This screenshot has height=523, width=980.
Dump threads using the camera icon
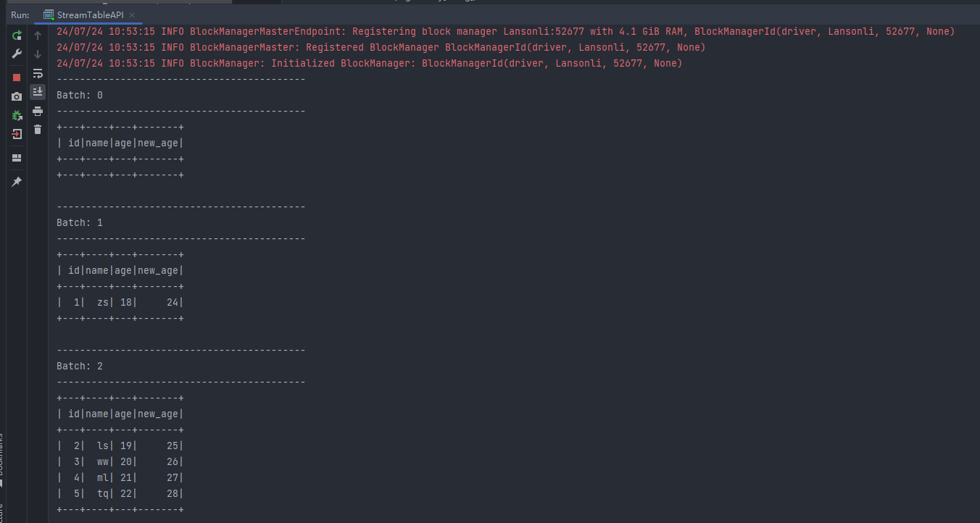click(x=17, y=96)
